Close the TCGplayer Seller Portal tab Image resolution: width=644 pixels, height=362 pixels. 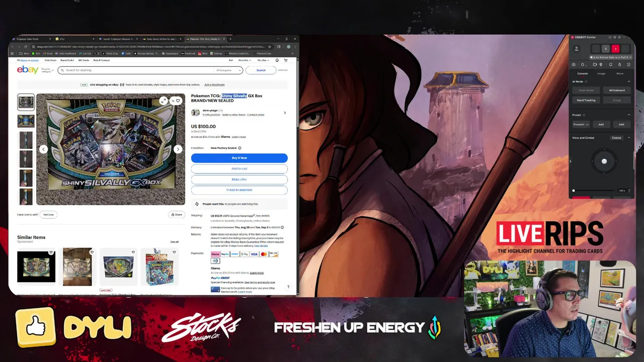(x=50, y=39)
